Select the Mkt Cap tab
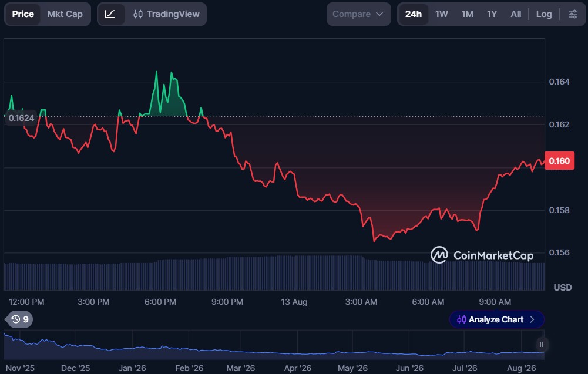This screenshot has width=588, height=374. click(65, 14)
